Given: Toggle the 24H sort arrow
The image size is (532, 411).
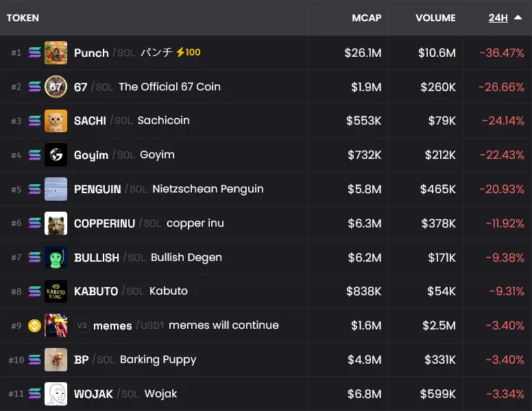Looking at the screenshot, I should click(518, 17).
